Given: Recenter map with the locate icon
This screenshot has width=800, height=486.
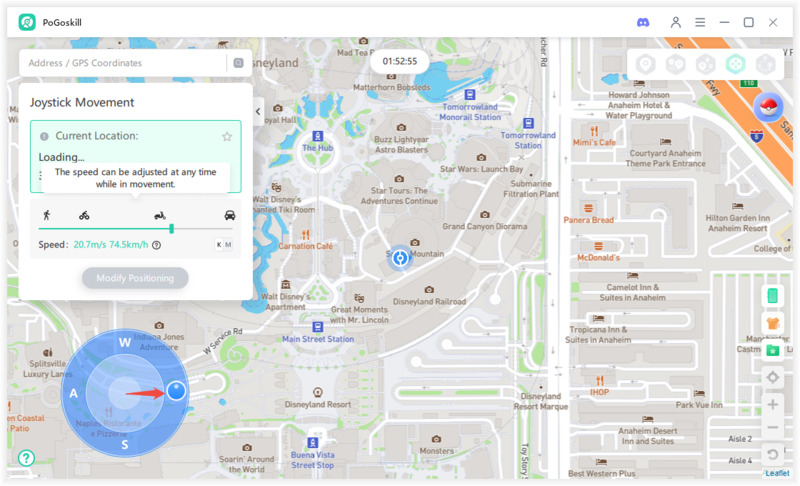Looking at the screenshot, I should click(772, 377).
